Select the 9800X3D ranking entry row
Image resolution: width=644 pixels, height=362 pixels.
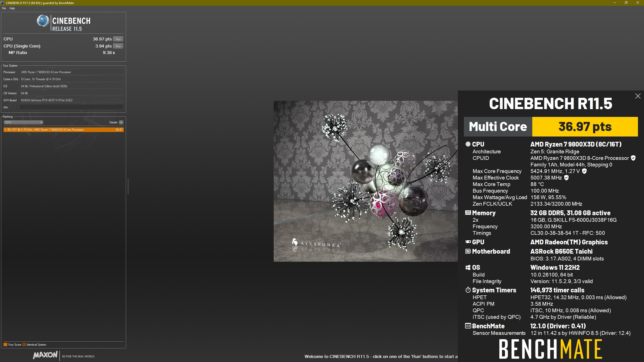point(63,130)
